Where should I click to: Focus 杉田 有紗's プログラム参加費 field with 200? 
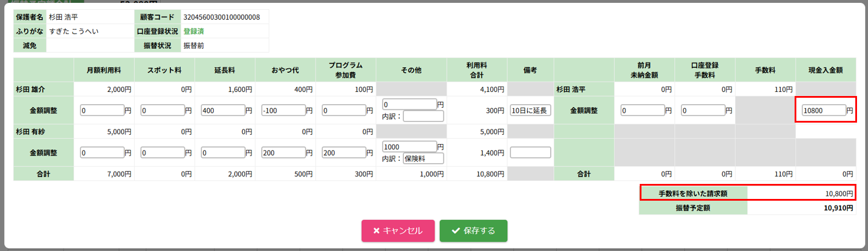pos(344,153)
